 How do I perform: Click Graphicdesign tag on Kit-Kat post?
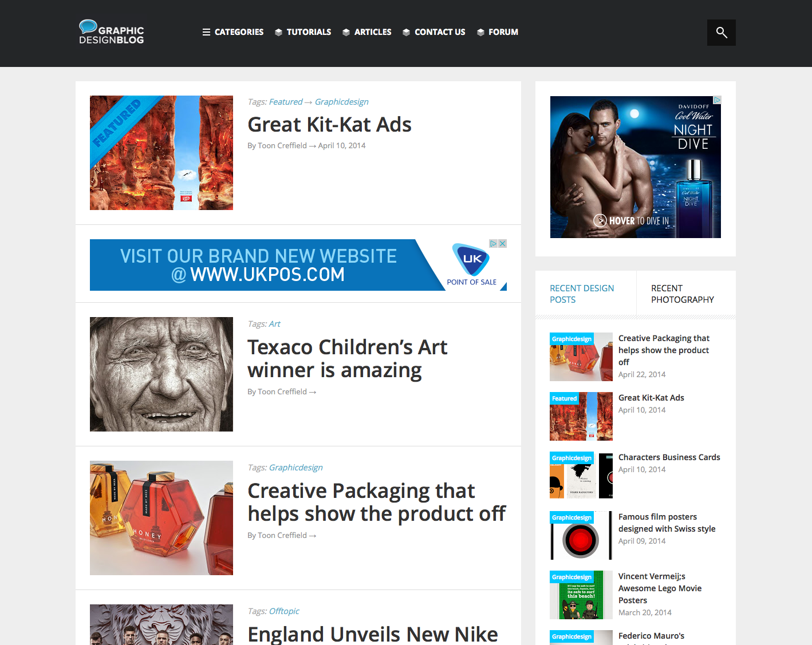tap(342, 102)
